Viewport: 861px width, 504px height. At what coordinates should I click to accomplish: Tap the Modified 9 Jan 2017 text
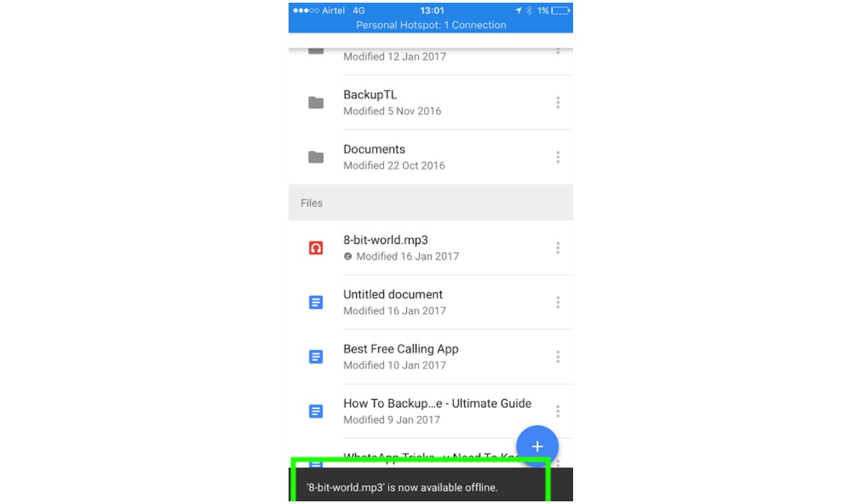click(391, 419)
